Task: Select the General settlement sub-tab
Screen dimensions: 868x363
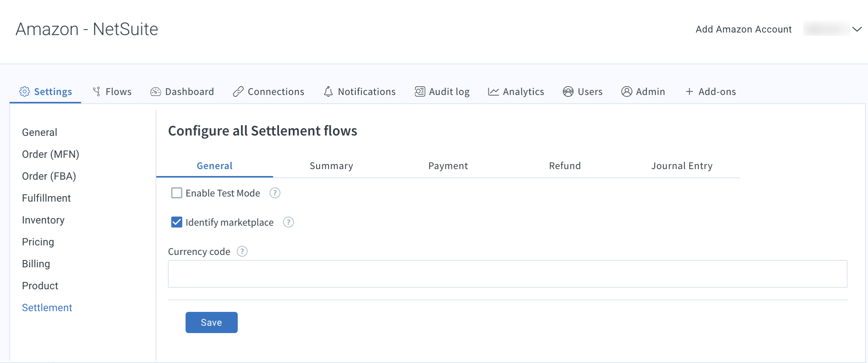Action: coord(214,166)
